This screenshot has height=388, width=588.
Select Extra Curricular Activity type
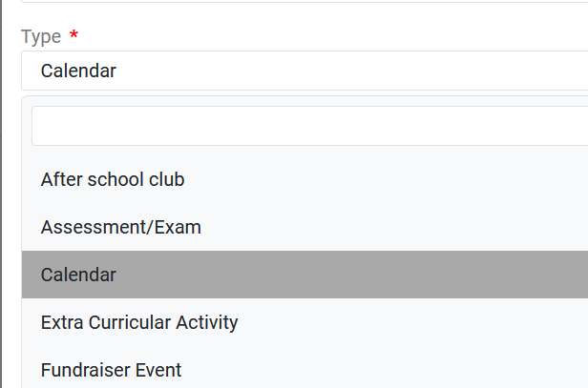[x=139, y=322]
